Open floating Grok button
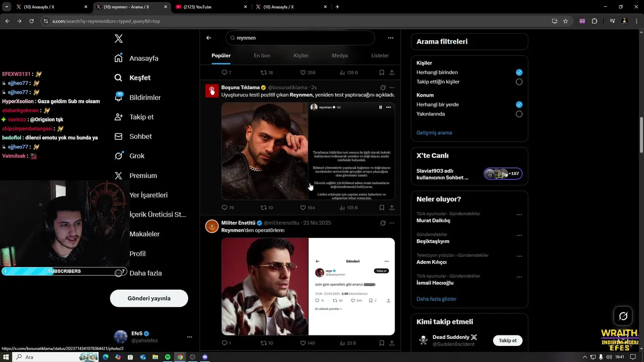The image size is (644, 362). click(623, 316)
